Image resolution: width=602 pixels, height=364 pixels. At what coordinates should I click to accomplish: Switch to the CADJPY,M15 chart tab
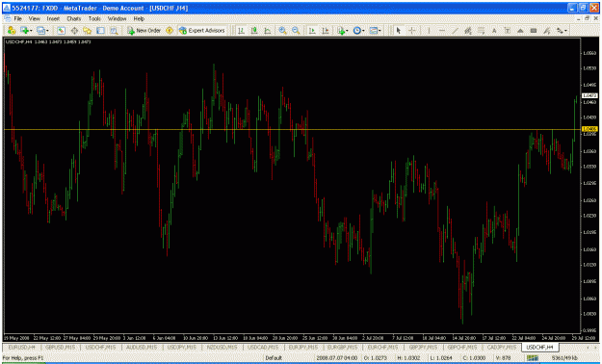(x=502, y=347)
